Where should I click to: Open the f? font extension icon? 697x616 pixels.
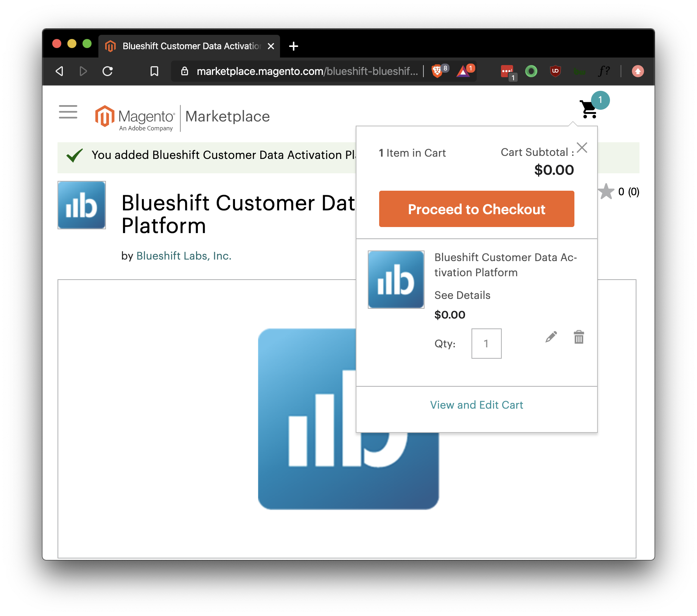click(604, 71)
